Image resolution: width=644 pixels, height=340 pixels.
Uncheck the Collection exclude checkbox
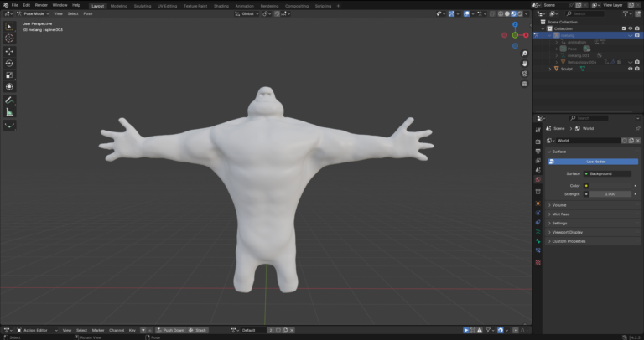click(622, 28)
